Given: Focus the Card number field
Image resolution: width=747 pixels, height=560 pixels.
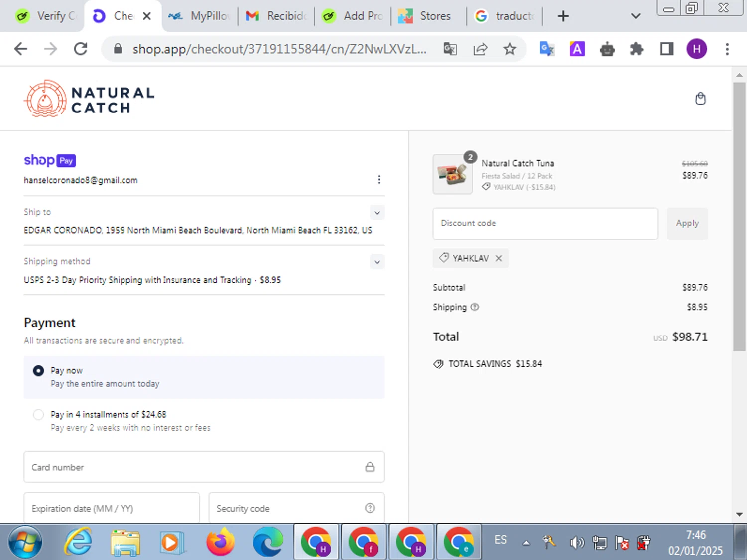Looking at the screenshot, I should [x=204, y=467].
